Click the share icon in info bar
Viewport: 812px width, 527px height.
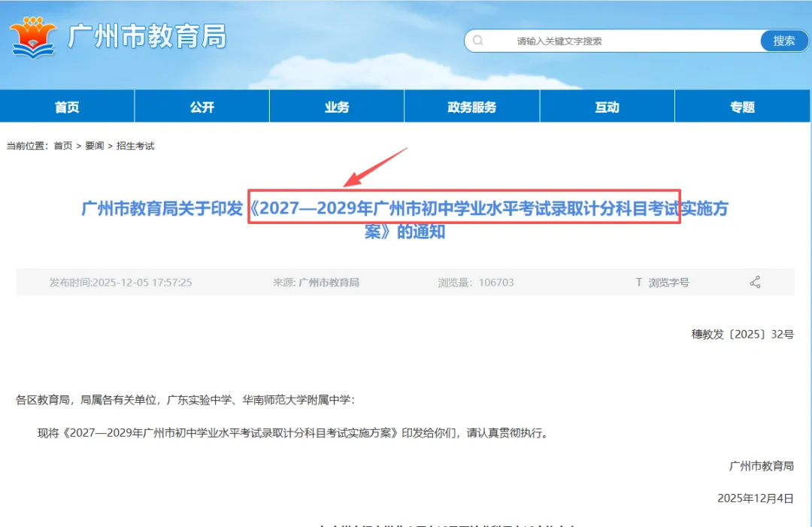(755, 282)
